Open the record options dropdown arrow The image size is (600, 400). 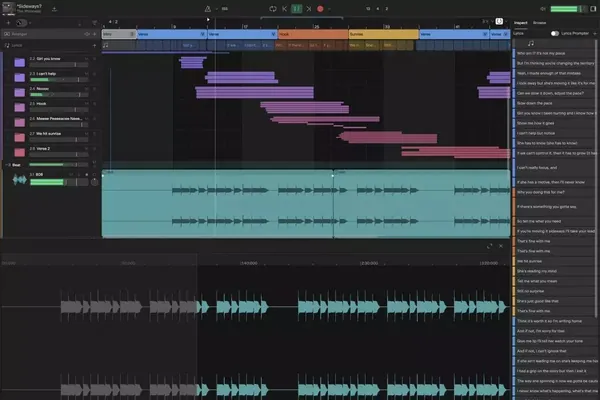[x=329, y=9]
